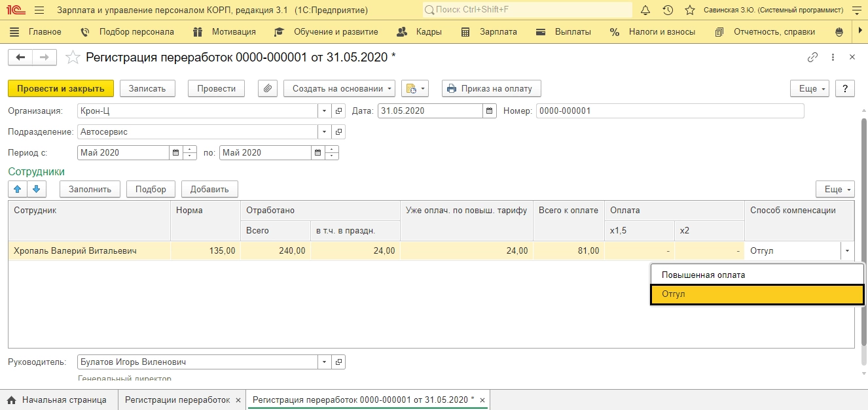
Task: Go back with left arrow button
Action: [20, 58]
